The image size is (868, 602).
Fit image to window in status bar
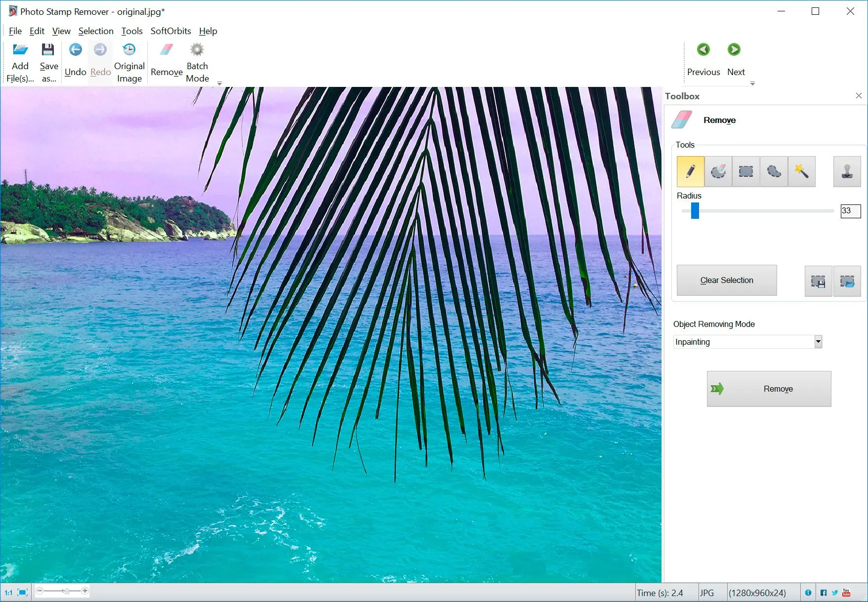tap(23, 592)
